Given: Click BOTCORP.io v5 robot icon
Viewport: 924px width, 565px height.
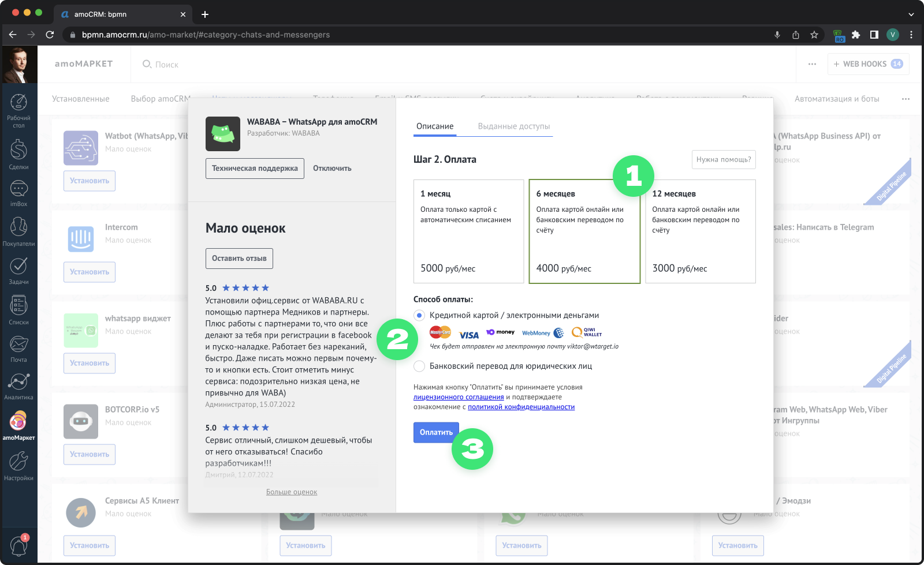Looking at the screenshot, I should (81, 421).
